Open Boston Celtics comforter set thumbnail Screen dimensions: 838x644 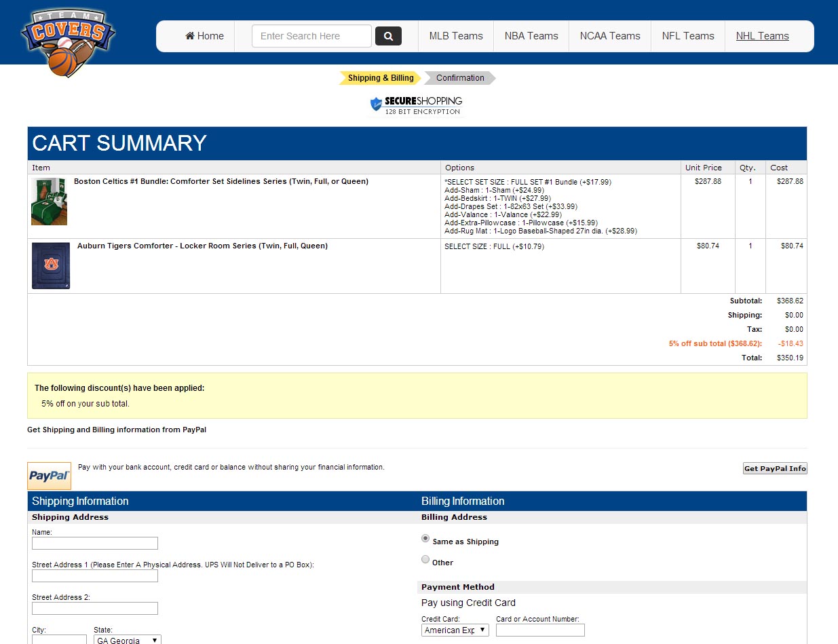[x=49, y=201]
